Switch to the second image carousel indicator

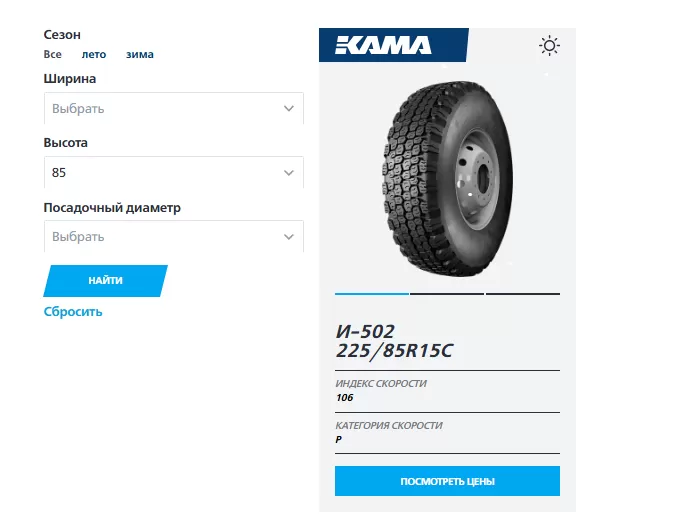[x=447, y=294]
